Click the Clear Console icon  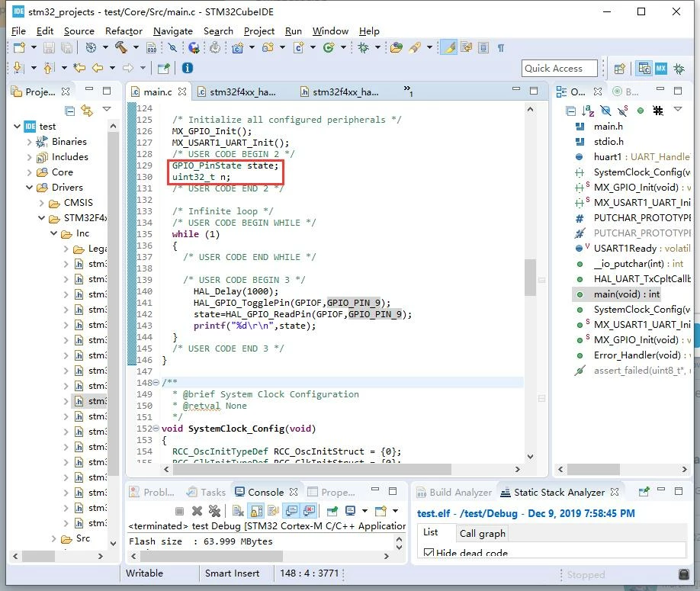(x=239, y=511)
